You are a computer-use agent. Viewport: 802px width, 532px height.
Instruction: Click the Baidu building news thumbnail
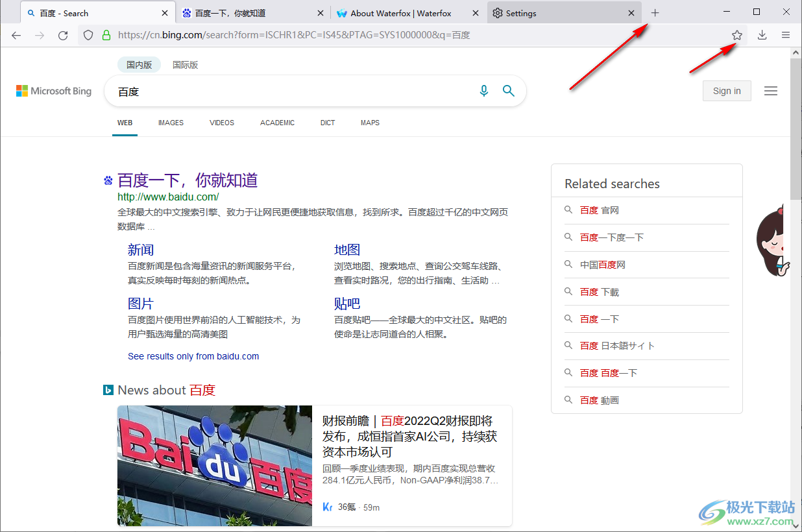coord(215,466)
